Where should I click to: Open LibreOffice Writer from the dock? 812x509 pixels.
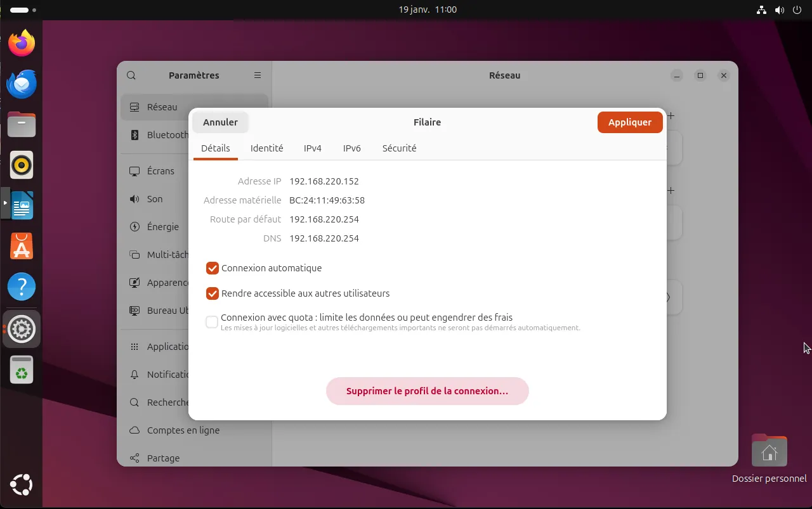tap(22, 205)
